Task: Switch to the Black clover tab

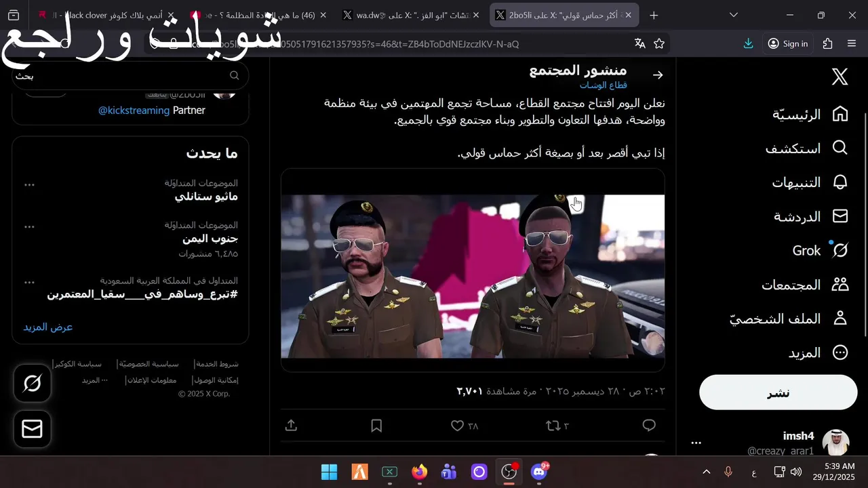Action: pyautogui.click(x=106, y=15)
